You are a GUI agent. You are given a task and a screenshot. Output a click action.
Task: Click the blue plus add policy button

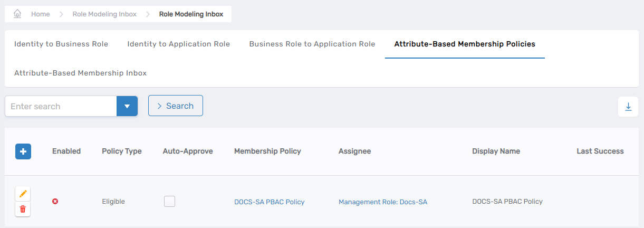point(23,151)
